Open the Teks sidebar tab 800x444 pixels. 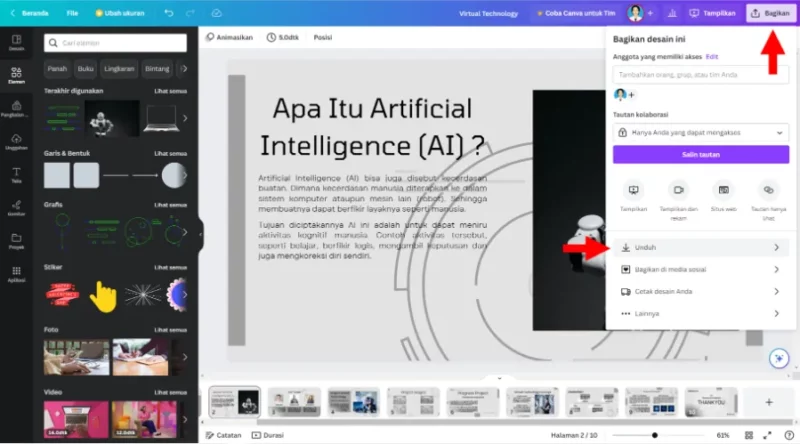pyautogui.click(x=16, y=175)
